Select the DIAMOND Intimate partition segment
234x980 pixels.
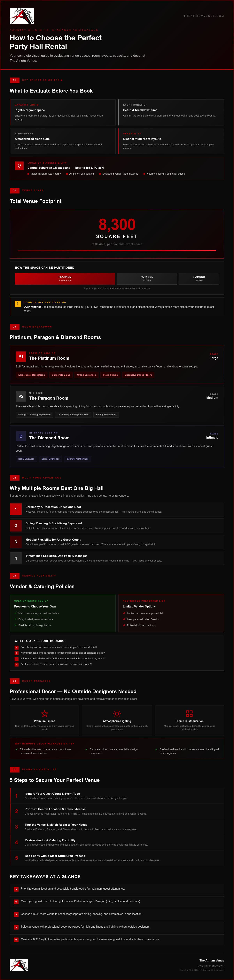click(x=199, y=279)
